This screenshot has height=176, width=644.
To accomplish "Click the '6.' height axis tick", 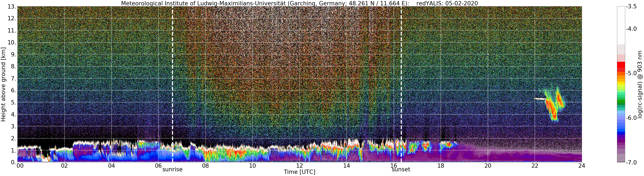I will (13, 90).
